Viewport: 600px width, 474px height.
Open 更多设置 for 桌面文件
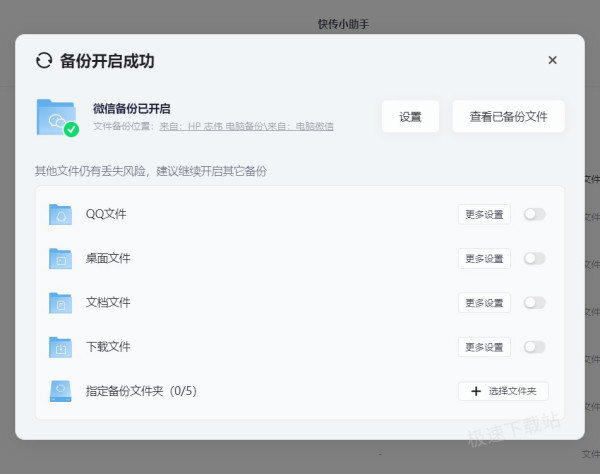[x=484, y=259]
